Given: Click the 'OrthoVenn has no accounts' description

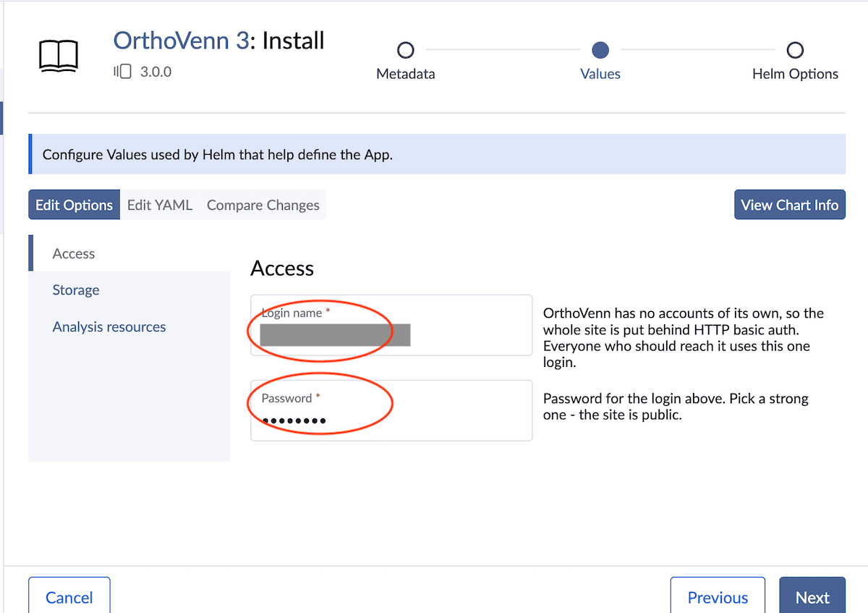Looking at the screenshot, I should [x=684, y=338].
